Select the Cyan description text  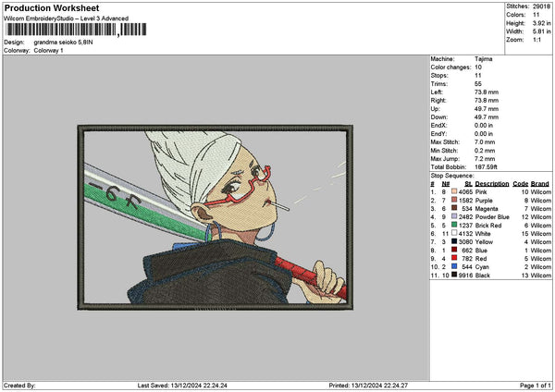482,267
